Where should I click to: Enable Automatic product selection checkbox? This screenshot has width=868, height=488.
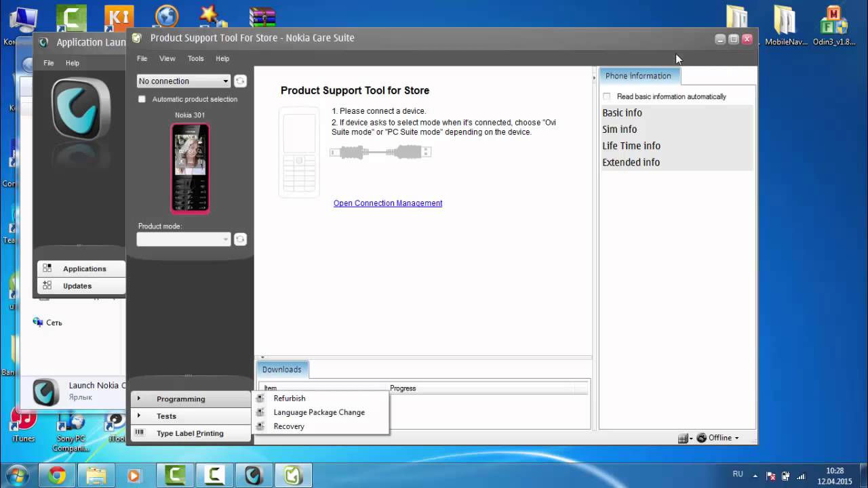[x=142, y=99]
